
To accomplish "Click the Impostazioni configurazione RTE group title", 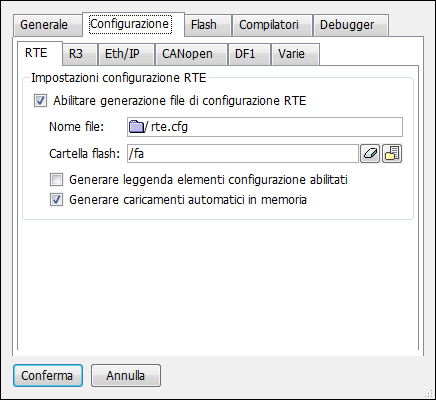I will (119, 78).
